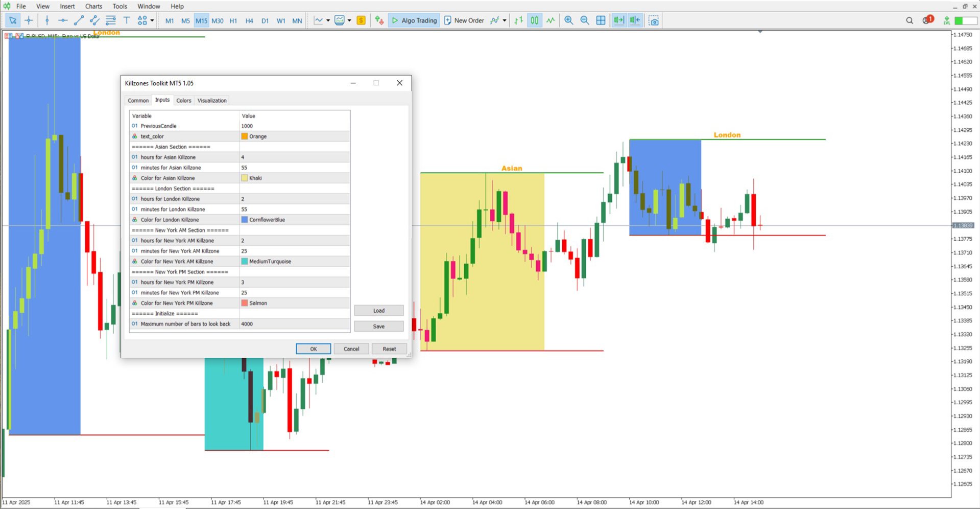Switch to the D1 timeframe
The width and height of the screenshot is (980, 509).
point(265,21)
